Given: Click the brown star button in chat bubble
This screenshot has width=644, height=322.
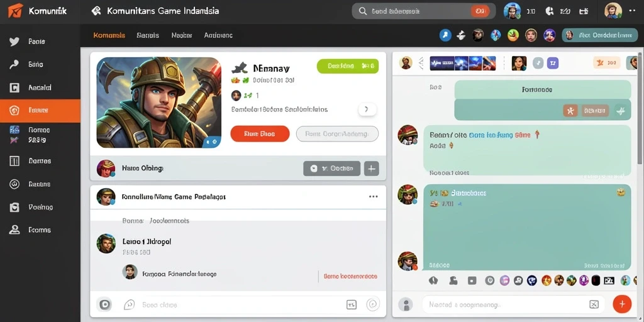Looking at the screenshot, I should tap(570, 110).
